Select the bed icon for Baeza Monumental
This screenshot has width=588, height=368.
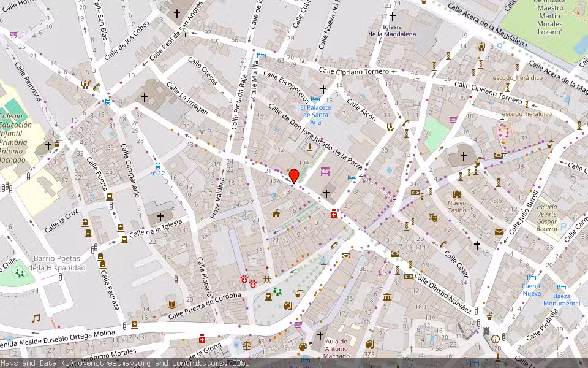click(561, 286)
